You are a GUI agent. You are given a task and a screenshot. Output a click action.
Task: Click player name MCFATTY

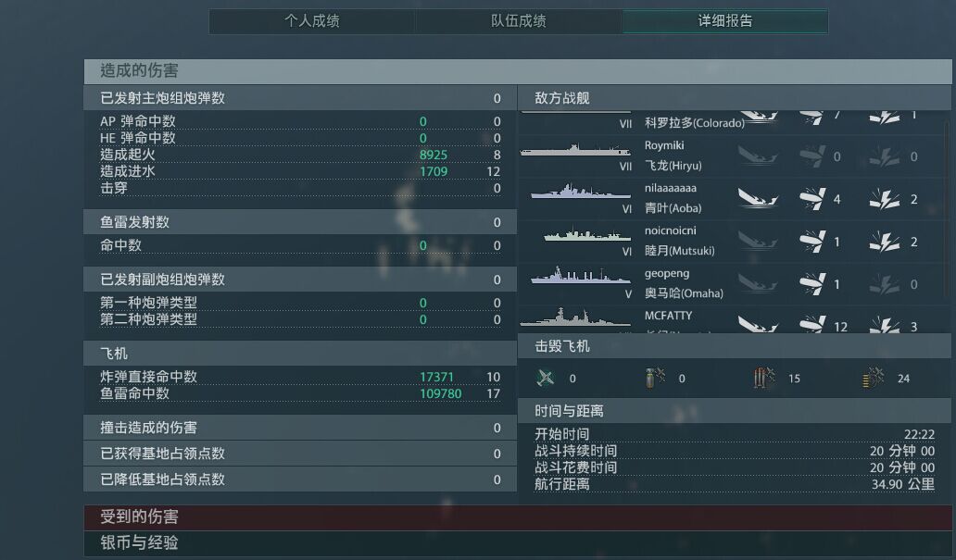[x=668, y=316]
